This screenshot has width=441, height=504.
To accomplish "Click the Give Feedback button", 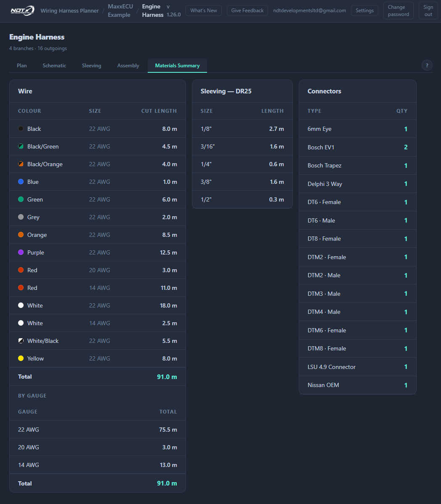I will point(247,11).
